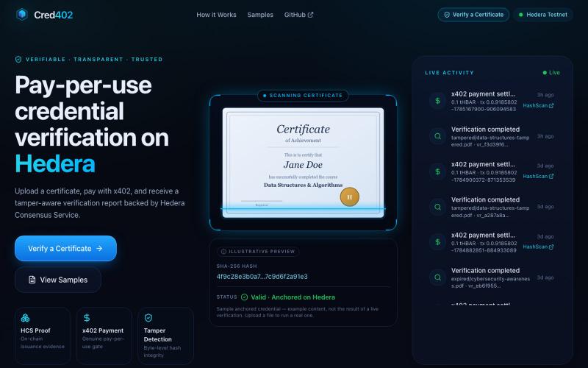Open the GitHub link in the navigation
Screen dimensions: 588x368
point(298,15)
